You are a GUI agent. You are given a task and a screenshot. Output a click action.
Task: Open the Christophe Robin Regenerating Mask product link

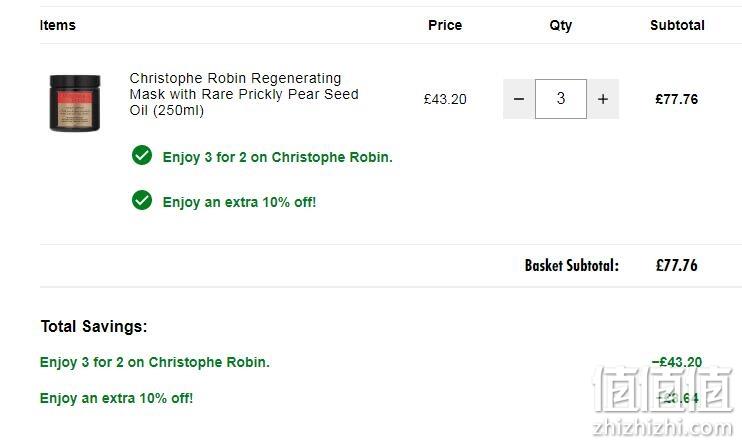point(244,94)
